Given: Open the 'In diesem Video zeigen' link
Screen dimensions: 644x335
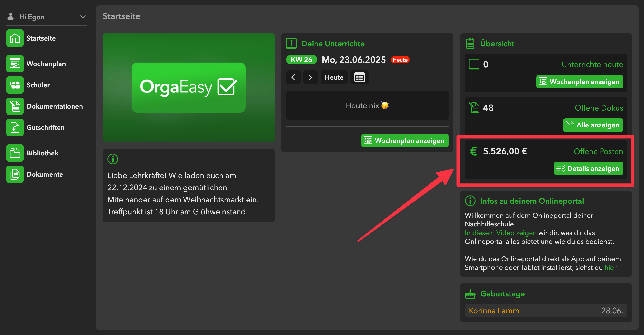Looking at the screenshot, I should point(501,233).
